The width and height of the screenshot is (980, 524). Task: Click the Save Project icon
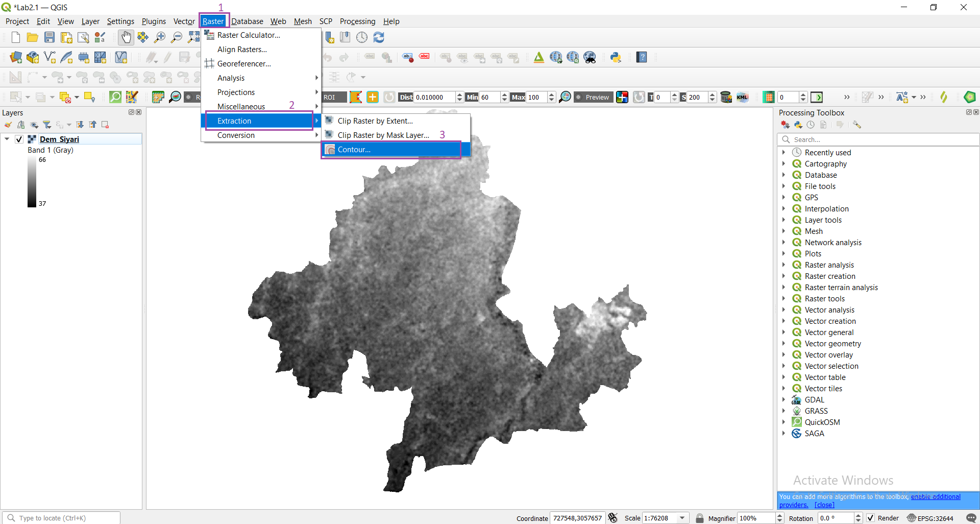49,37
